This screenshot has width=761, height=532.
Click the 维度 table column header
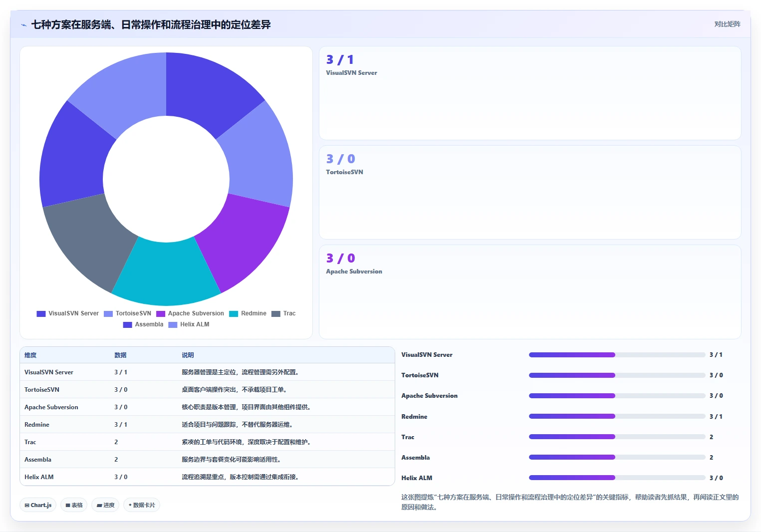(x=30, y=355)
